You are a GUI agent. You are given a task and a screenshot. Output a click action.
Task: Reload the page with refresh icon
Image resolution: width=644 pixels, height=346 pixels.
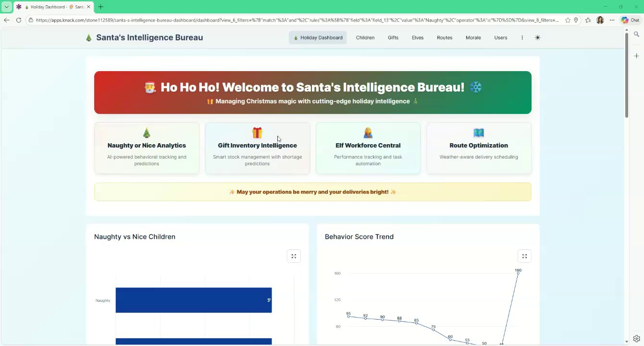click(19, 20)
